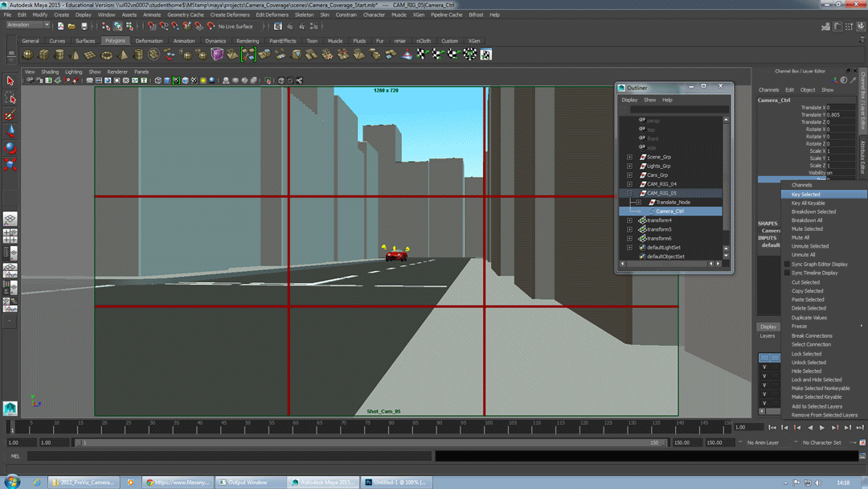Collapse the CAM_RIG_05 node in Outliner
This screenshot has height=489, width=868.
[x=629, y=193]
